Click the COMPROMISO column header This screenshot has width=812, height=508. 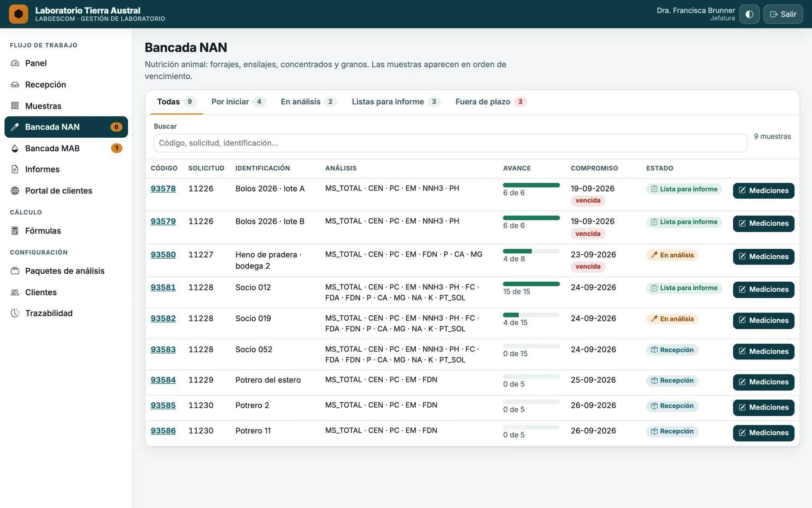tap(594, 168)
